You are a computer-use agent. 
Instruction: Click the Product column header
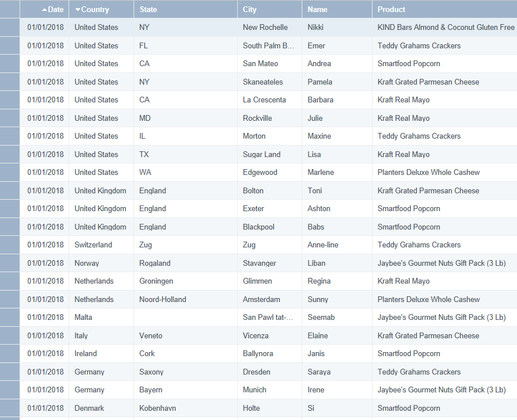[444, 9]
